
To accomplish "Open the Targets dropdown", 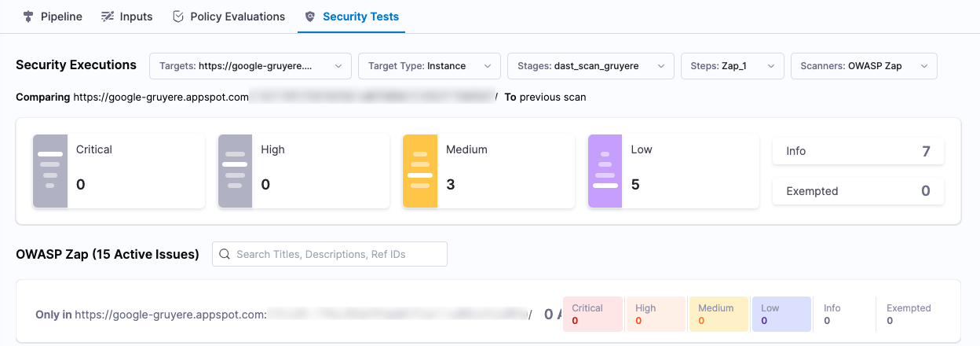I will (x=250, y=66).
